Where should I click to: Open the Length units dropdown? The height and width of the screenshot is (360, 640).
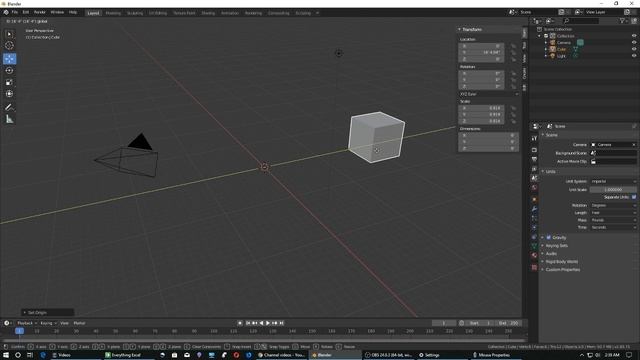click(x=613, y=213)
